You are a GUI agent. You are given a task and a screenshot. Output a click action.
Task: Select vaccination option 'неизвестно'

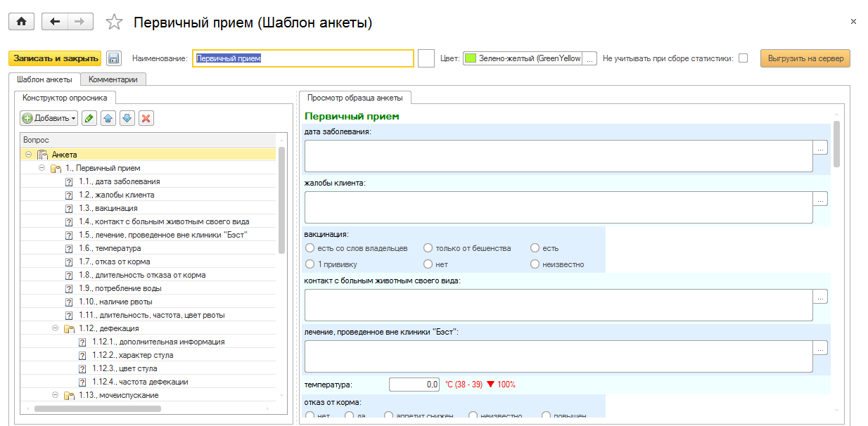coord(535,264)
